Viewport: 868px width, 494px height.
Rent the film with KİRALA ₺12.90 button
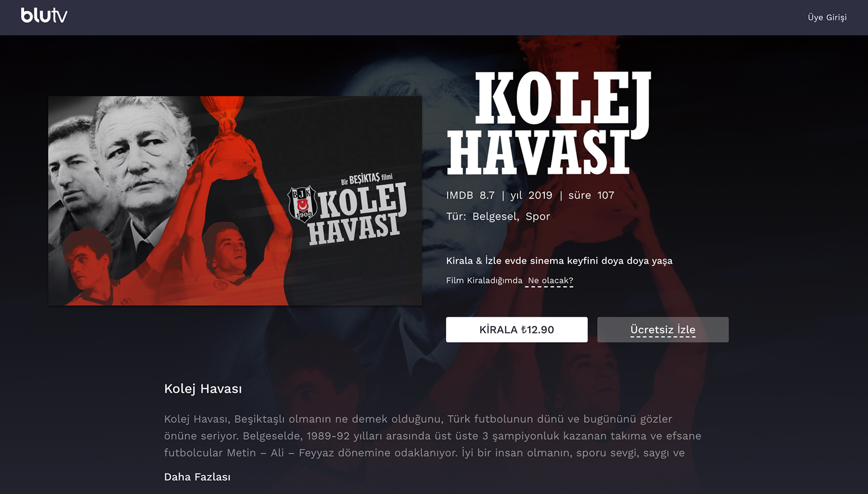click(x=516, y=329)
